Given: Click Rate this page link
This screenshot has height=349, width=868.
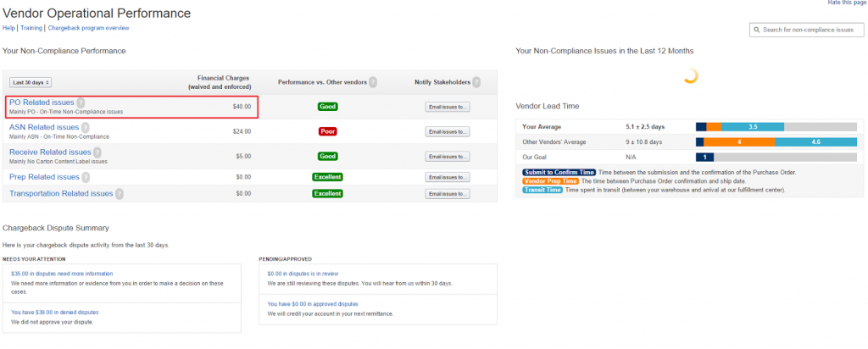Looking at the screenshot, I should (848, 3).
